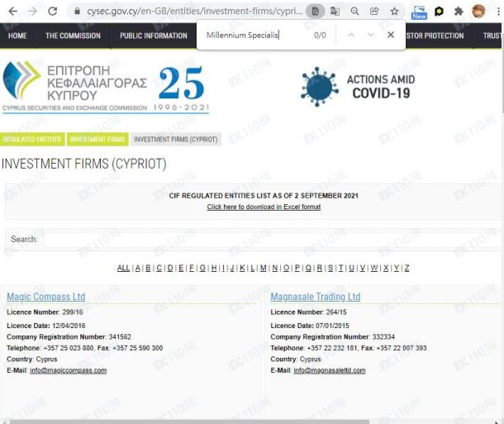Open the HOME menu item
This screenshot has height=424, width=504.
pos(17,36)
